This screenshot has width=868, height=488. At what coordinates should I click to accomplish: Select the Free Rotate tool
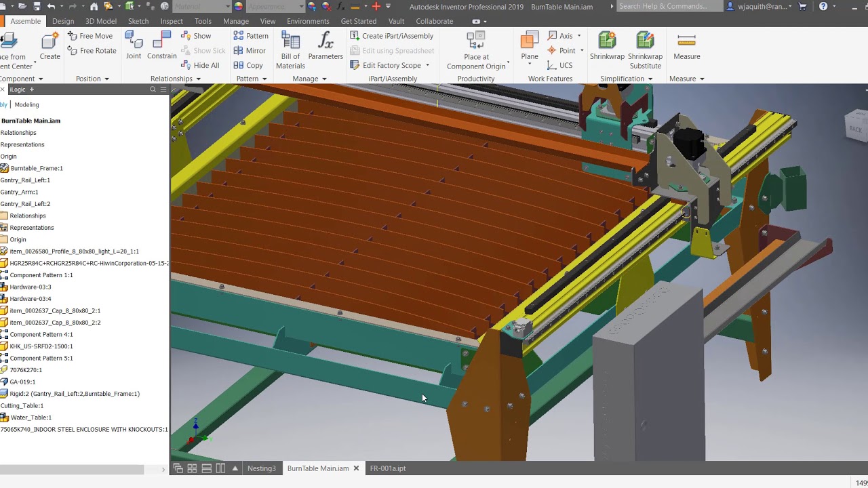[92, 51]
